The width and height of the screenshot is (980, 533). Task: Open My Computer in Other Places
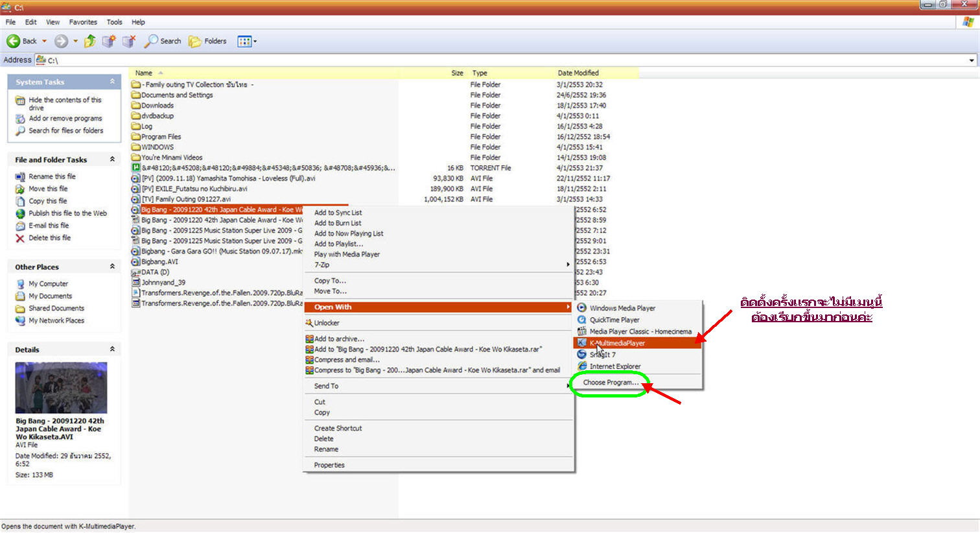48,284
